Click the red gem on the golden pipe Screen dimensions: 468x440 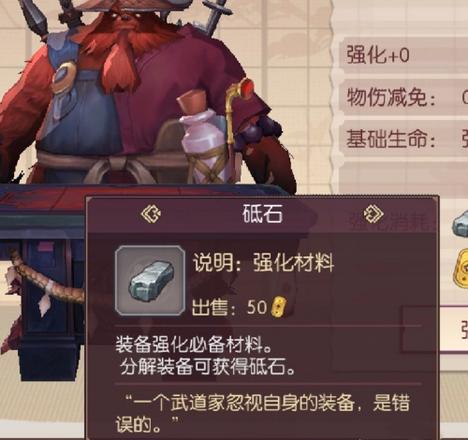tap(248, 87)
